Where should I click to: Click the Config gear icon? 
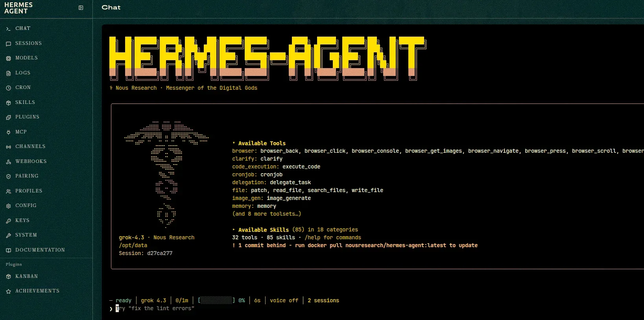pos(8,206)
